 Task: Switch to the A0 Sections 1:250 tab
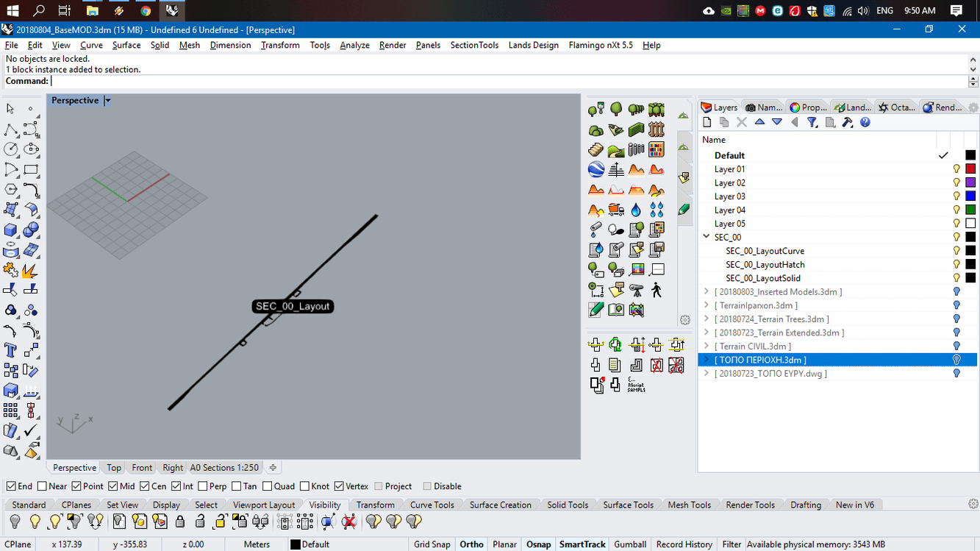[224, 467]
